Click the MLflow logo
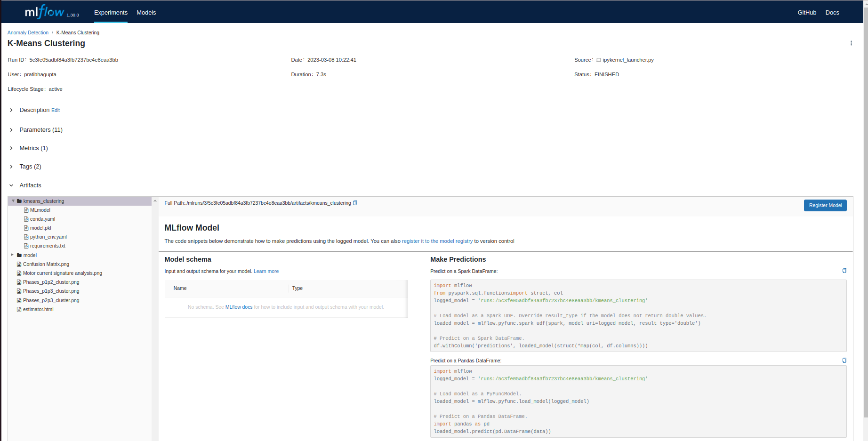 (x=45, y=11)
